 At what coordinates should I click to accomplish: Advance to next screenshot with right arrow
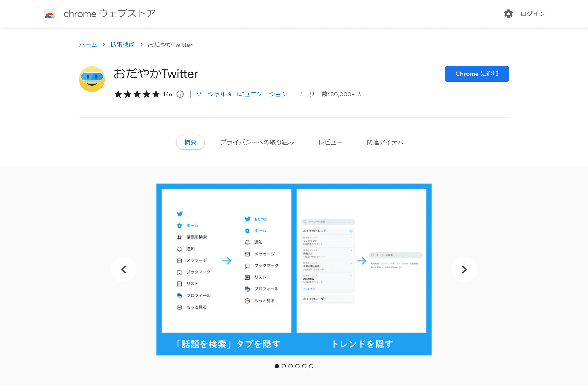pos(464,269)
